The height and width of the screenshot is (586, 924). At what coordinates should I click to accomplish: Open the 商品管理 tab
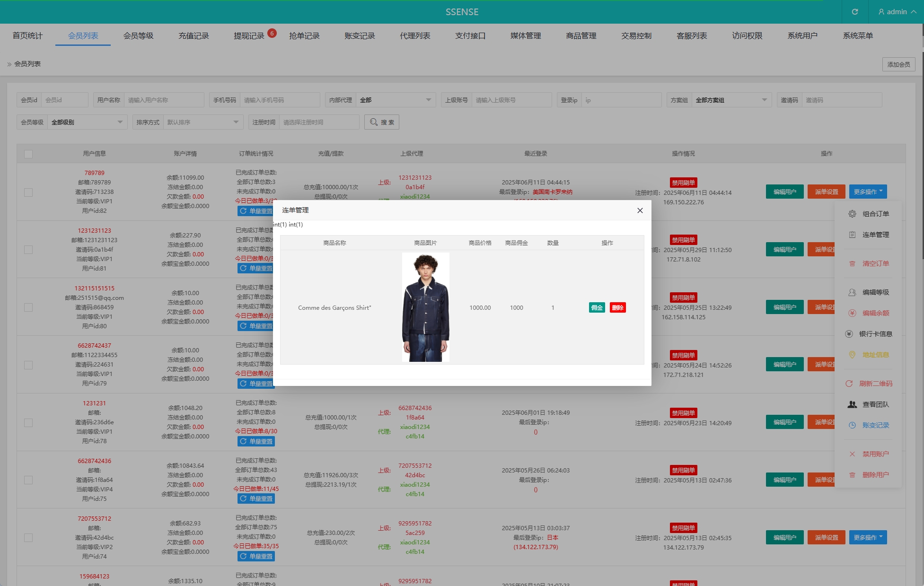581,36
